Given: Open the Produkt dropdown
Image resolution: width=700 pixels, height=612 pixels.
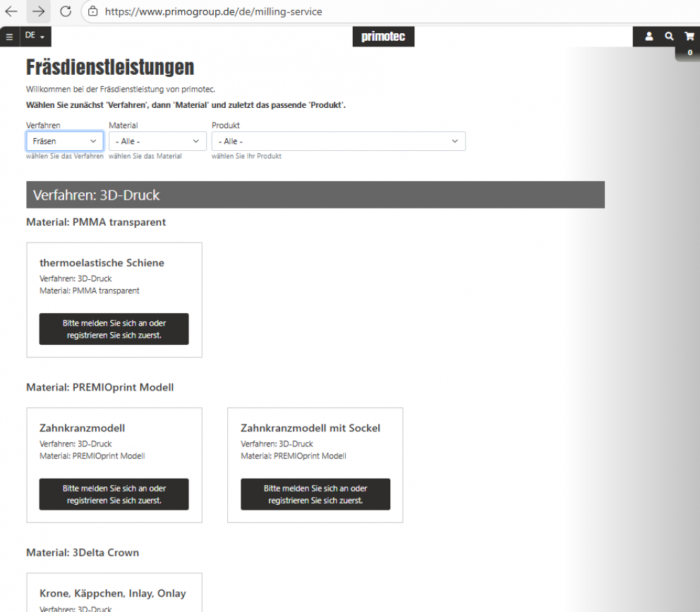Looking at the screenshot, I should pos(339,141).
